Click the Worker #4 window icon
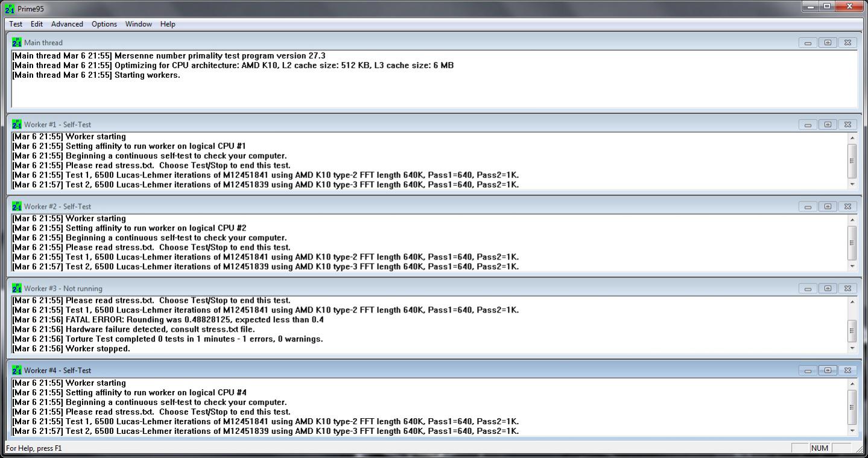The image size is (868, 458). tap(16, 371)
